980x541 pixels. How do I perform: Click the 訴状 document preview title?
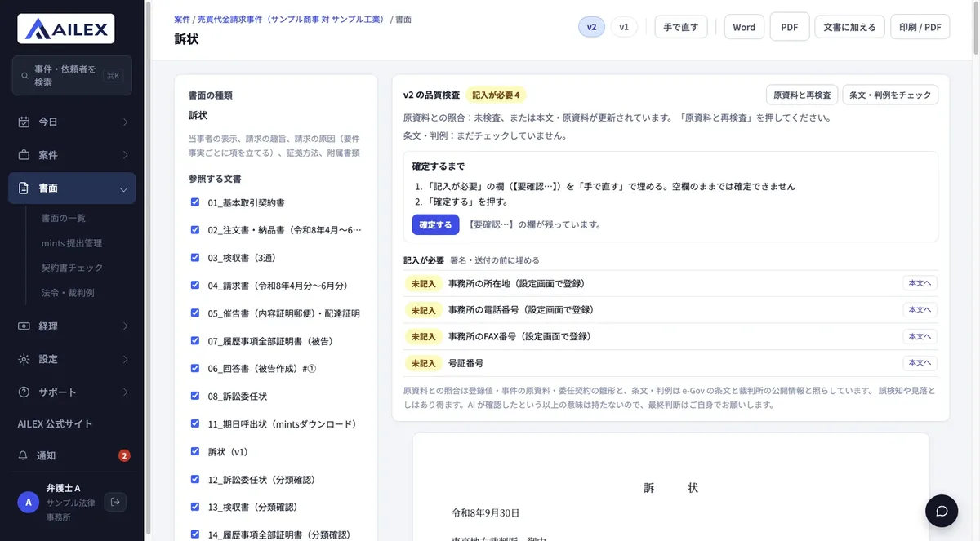pos(670,488)
